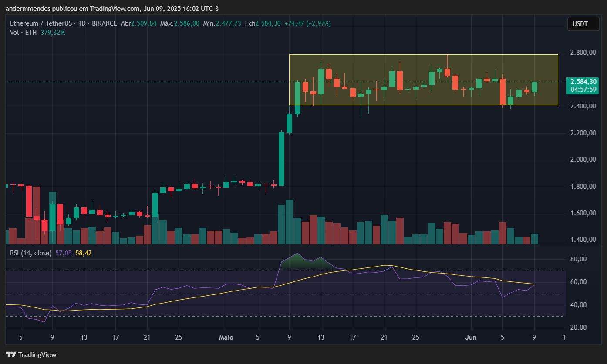The image size is (607, 364).
Task: Click the close value Fch 2.584,30
Action: [263, 23]
